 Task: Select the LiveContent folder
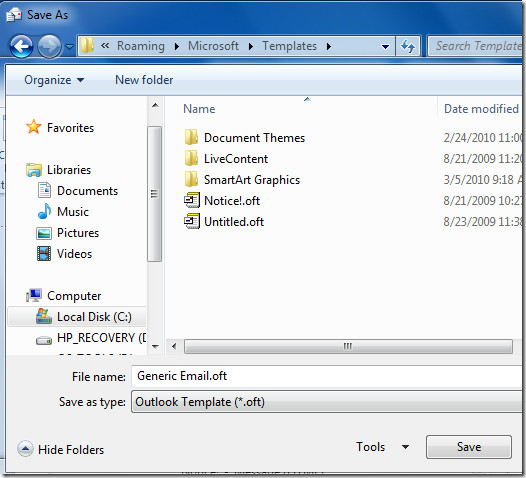click(226, 159)
